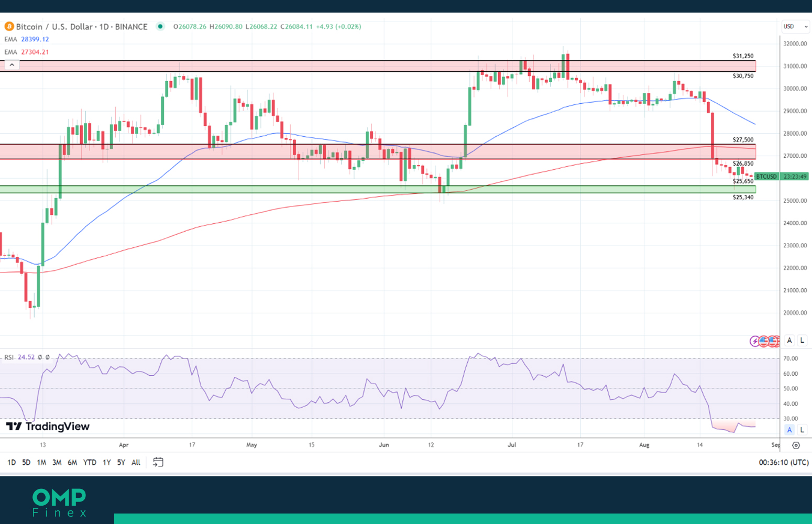Toggle auto scale A on price pane
812x524 pixels.
(x=789, y=341)
